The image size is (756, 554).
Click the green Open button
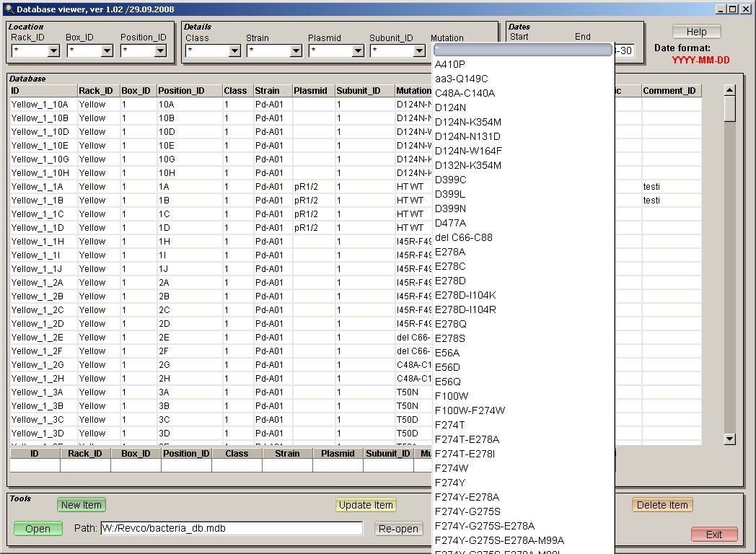click(38, 529)
